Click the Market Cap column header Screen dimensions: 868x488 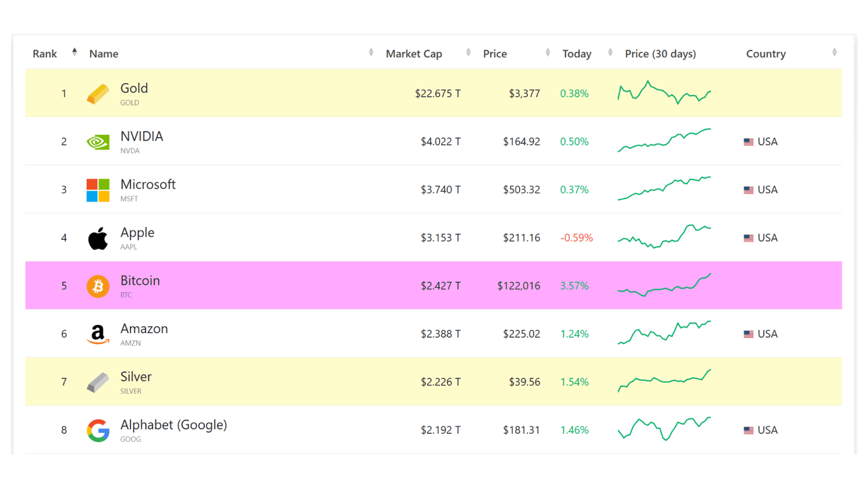click(414, 54)
